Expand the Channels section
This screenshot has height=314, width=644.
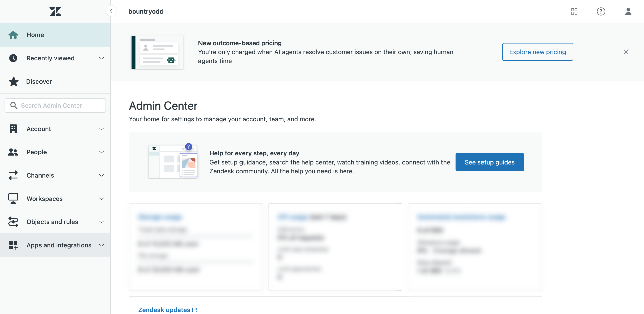pos(101,175)
